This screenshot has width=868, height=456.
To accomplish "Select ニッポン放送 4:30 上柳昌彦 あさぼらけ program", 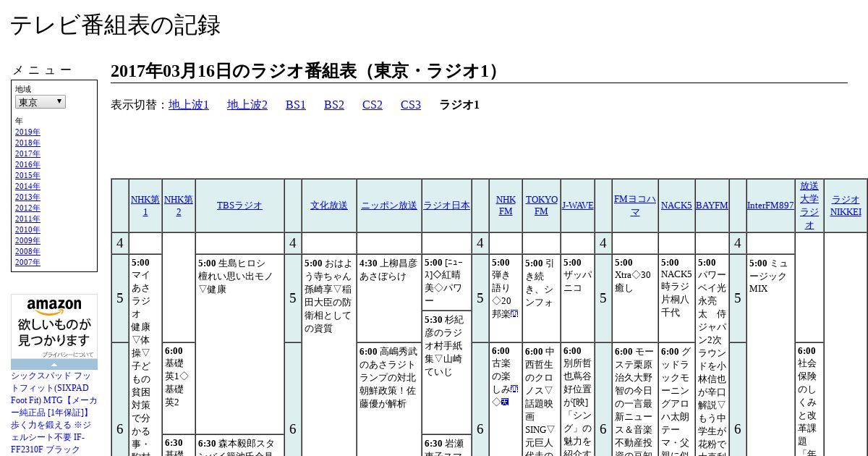I will point(389,298).
